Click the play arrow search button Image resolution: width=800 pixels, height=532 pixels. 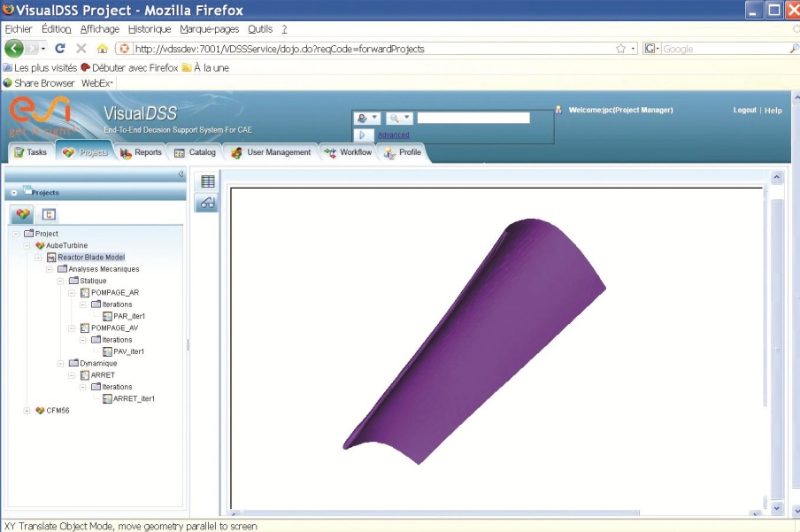(362, 135)
